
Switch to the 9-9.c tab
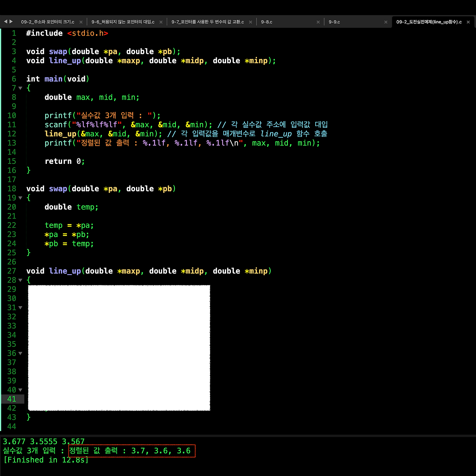(x=334, y=22)
